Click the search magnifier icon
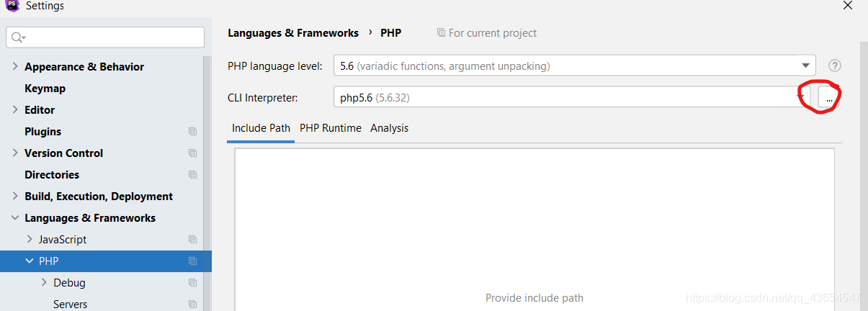The width and height of the screenshot is (868, 311). 19,37
